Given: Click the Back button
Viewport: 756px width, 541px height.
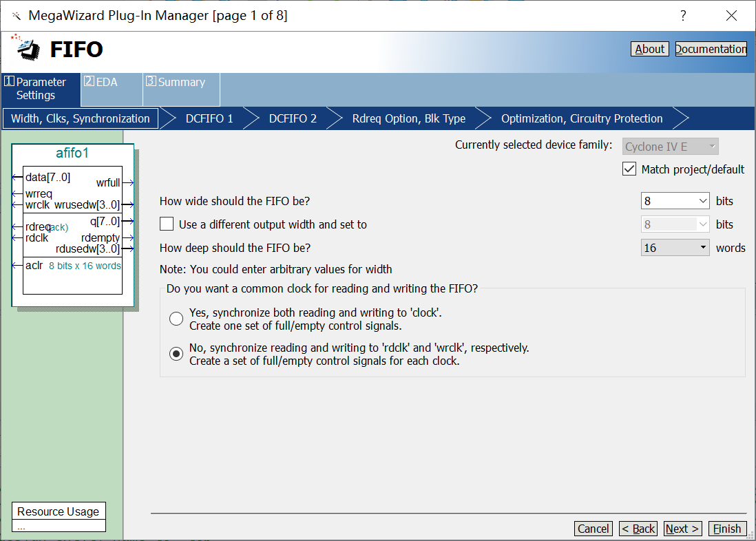Looking at the screenshot, I should [x=638, y=529].
